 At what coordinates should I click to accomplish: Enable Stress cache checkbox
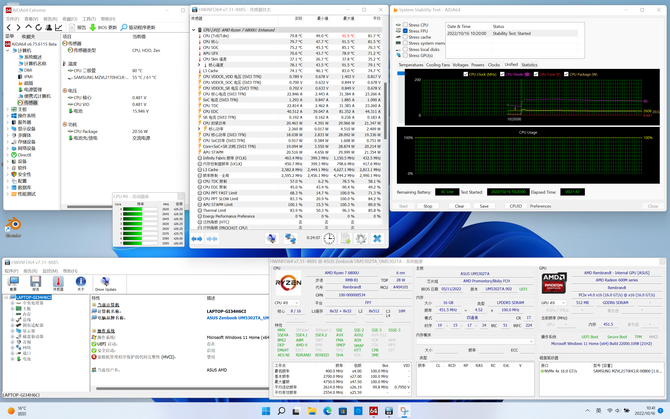[x=405, y=37]
